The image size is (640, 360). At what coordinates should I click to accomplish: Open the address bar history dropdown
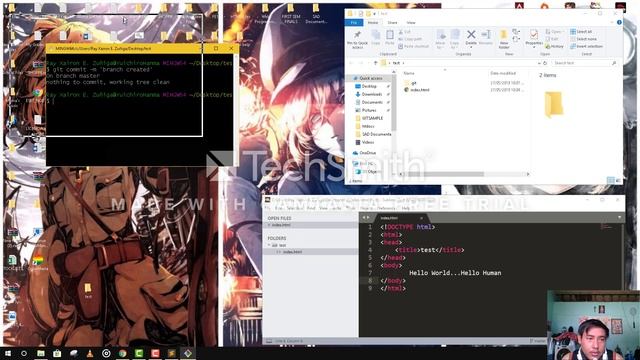[539, 63]
